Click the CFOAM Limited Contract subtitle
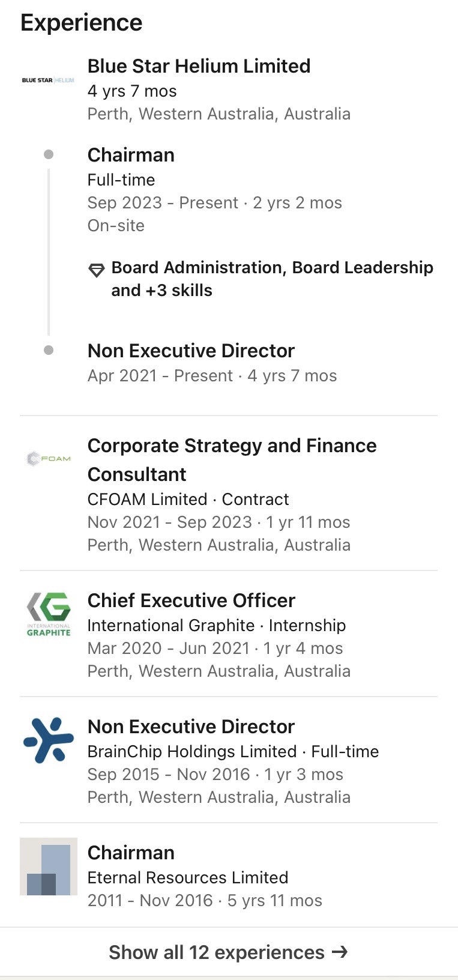 (188, 500)
